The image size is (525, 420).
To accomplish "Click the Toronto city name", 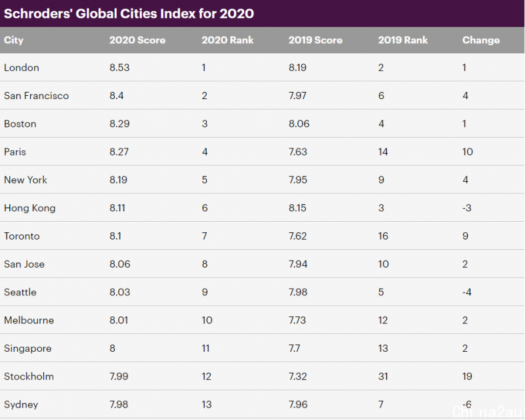I will pyautogui.click(x=22, y=236).
